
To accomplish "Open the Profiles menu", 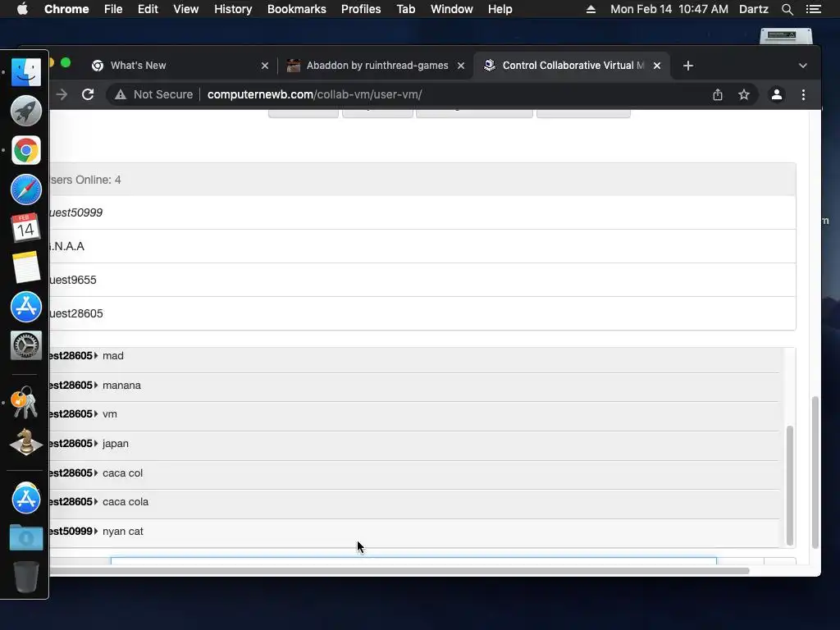I will coord(361,9).
